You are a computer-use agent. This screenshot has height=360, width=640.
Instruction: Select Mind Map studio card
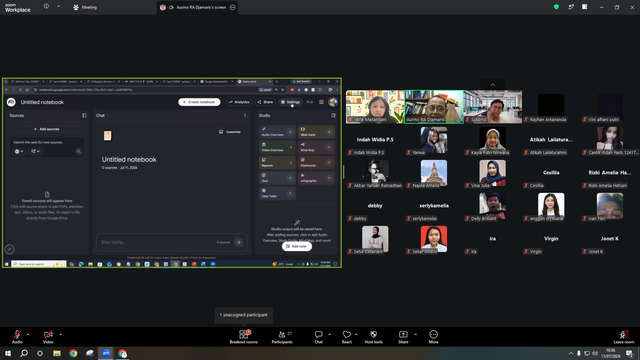[316, 147]
